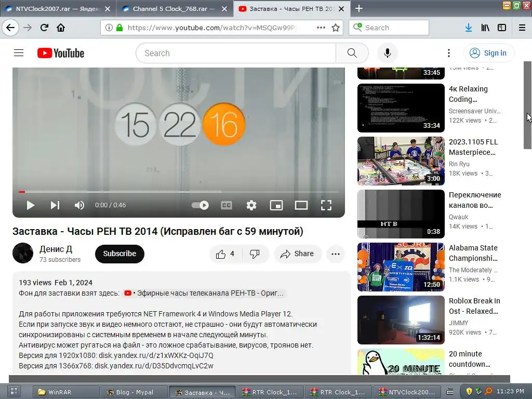Image resolution: width=532 pixels, height=399 pixels.
Task: Switch to the WinRAR taskbar item
Action: click(66, 392)
